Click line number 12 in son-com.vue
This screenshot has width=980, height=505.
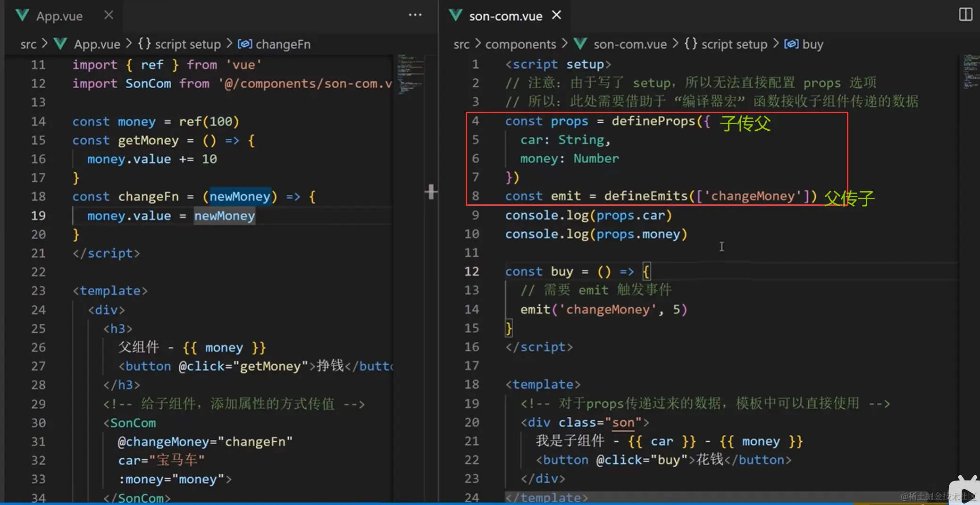(471, 271)
